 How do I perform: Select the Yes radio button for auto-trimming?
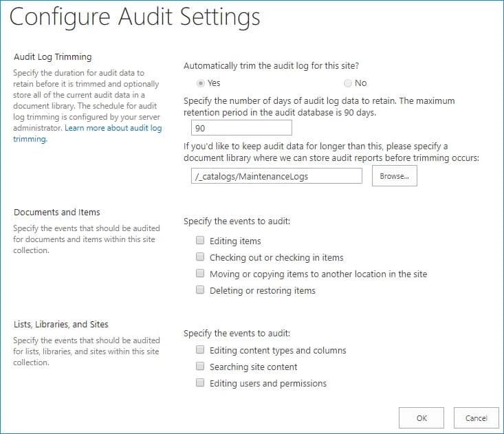pyautogui.click(x=200, y=83)
